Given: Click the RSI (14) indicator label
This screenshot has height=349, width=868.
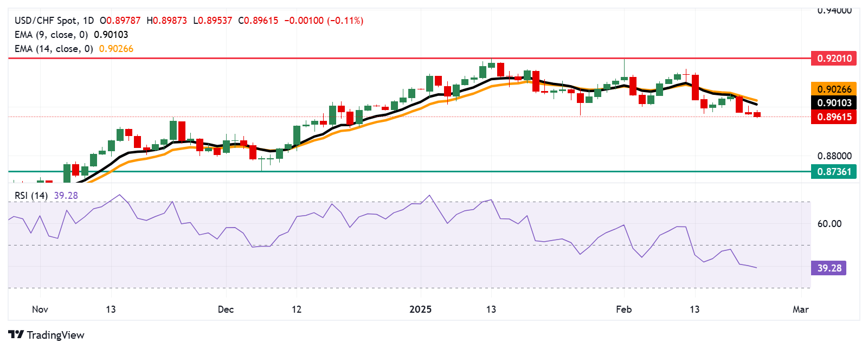Looking at the screenshot, I should (31, 196).
